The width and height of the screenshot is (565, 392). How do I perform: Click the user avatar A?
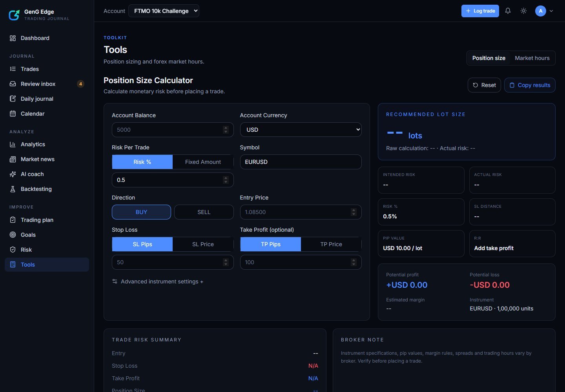pos(541,11)
